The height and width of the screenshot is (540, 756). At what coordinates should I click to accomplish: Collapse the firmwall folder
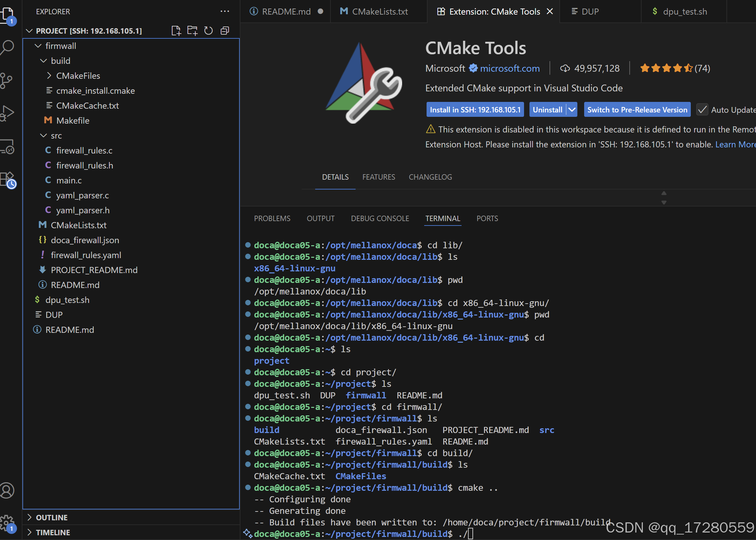[38, 46]
